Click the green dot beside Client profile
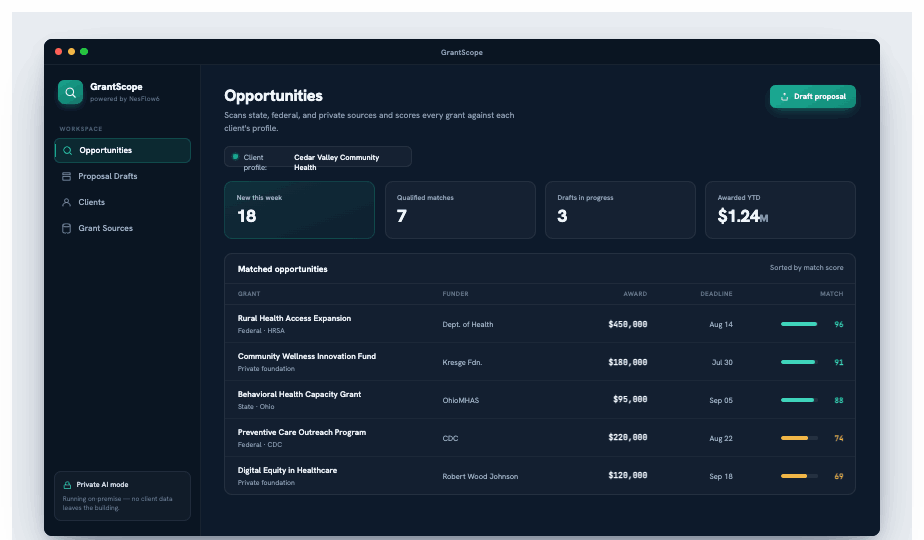This screenshot has height=540, width=924. pyautogui.click(x=235, y=157)
